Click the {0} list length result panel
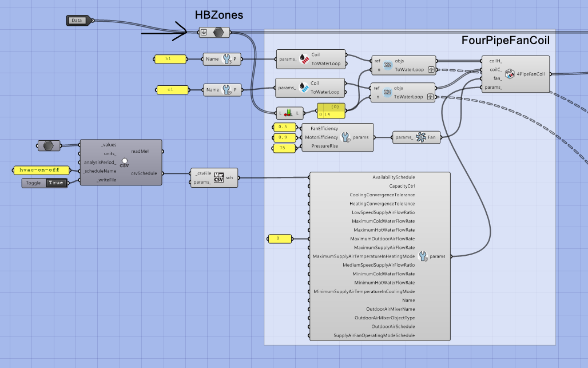The image size is (588, 368). (331, 110)
